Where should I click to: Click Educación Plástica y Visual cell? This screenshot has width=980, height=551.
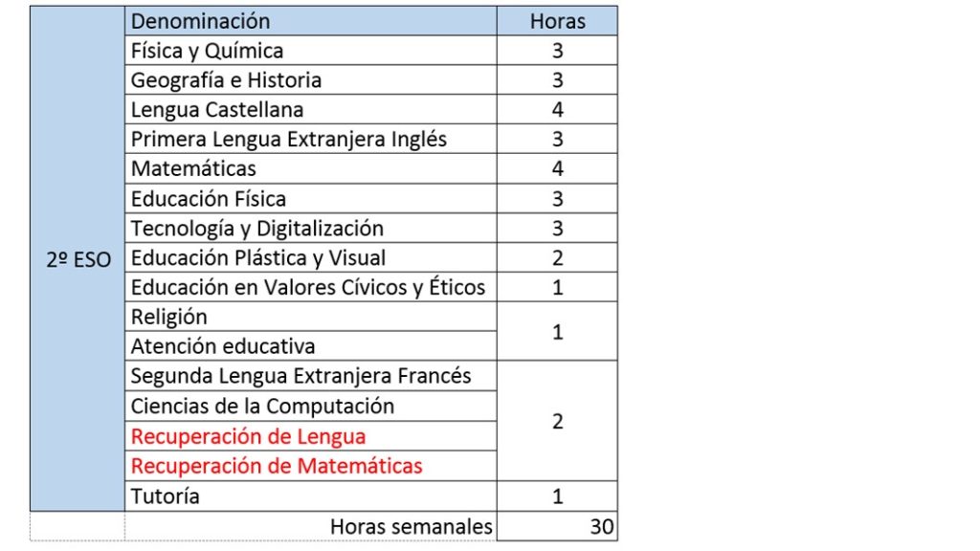258,258
